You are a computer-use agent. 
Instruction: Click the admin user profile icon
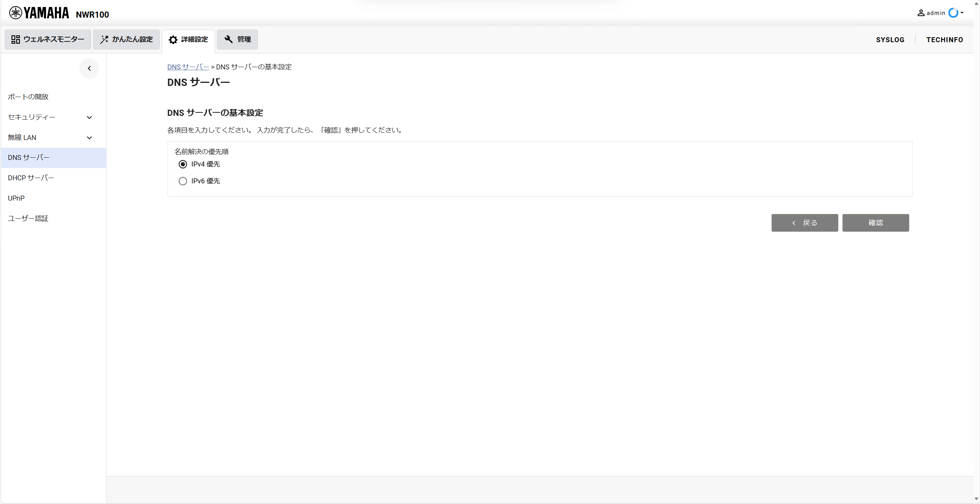(921, 13)
